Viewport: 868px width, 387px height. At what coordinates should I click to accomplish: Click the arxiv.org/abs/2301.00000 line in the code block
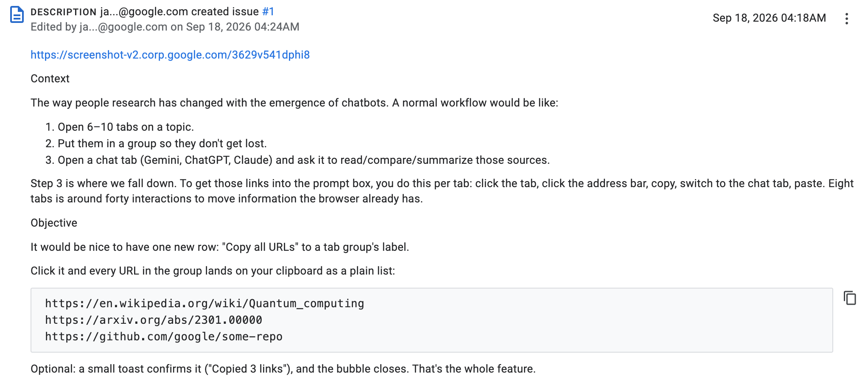[x=154, y=320]
